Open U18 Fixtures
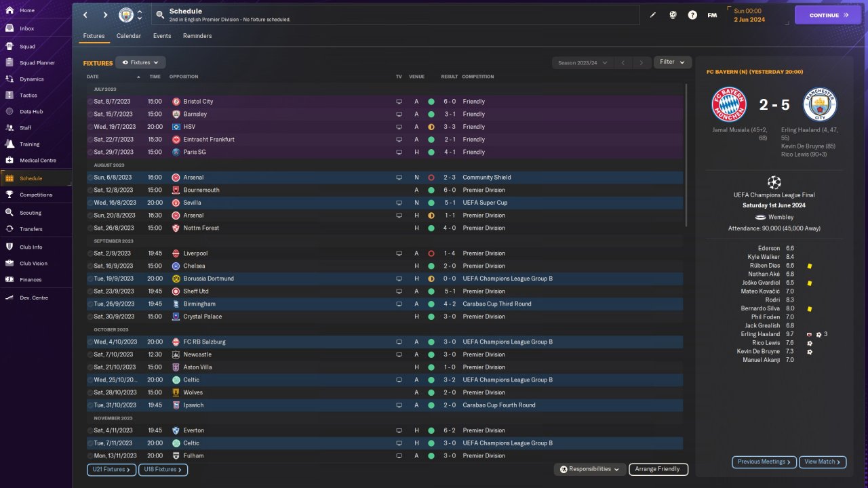 163,469
